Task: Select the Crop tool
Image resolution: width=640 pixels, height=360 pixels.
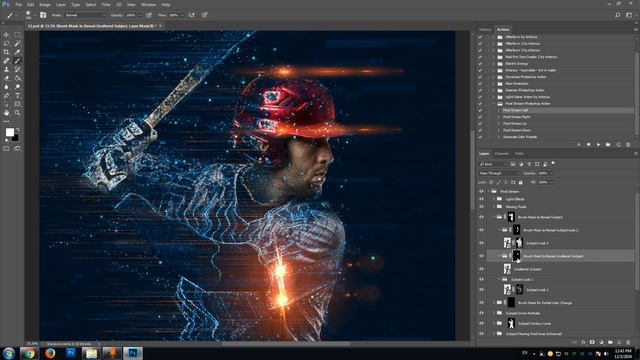Action: coord(6,52)
